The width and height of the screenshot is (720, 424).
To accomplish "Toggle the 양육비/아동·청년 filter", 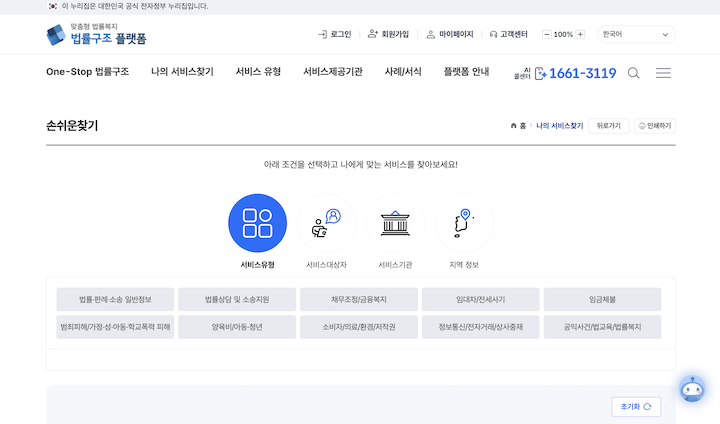I will 237,327.
